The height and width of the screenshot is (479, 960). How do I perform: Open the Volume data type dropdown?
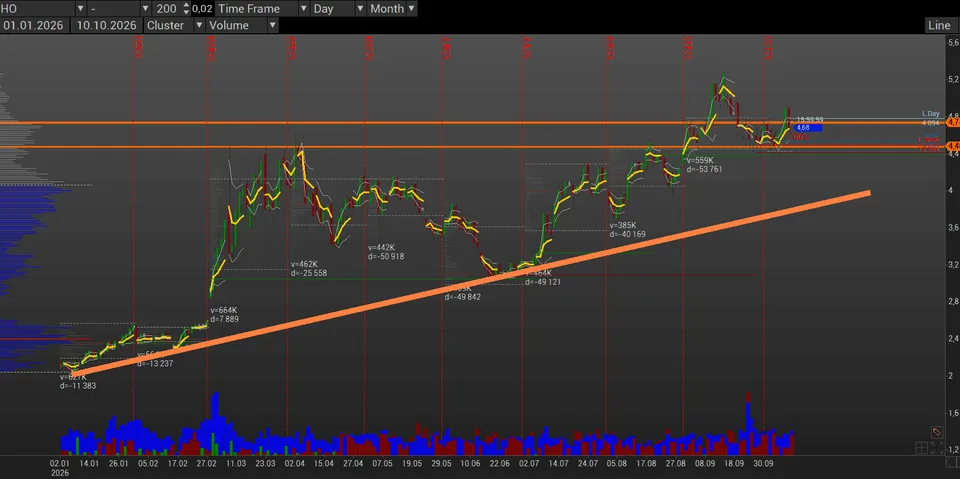272,25
